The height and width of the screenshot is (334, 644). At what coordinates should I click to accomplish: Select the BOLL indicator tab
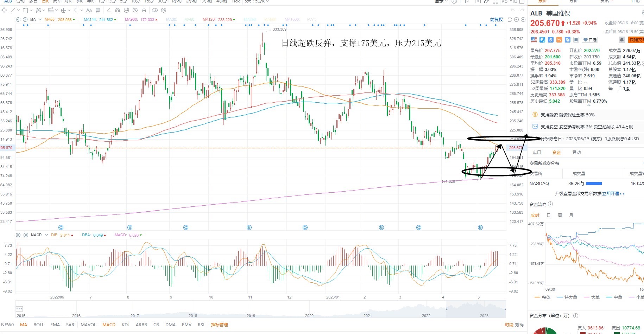(x=39, y=325)
